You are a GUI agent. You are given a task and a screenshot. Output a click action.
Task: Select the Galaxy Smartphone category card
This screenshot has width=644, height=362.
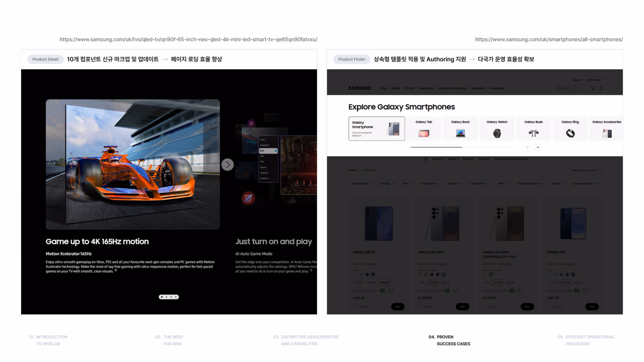(377, 128)
